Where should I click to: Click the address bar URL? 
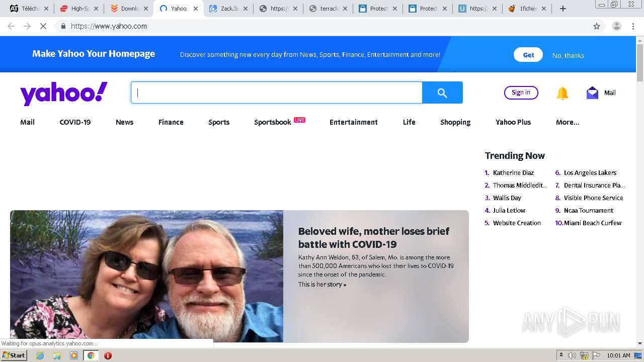109,26
